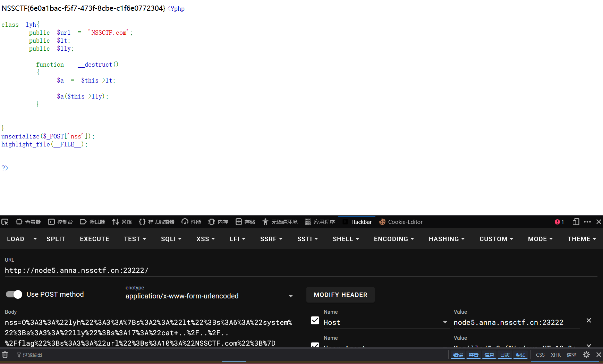Open the ENCODING dropdown menu
The image size is (603, 364).
[394, 239]
